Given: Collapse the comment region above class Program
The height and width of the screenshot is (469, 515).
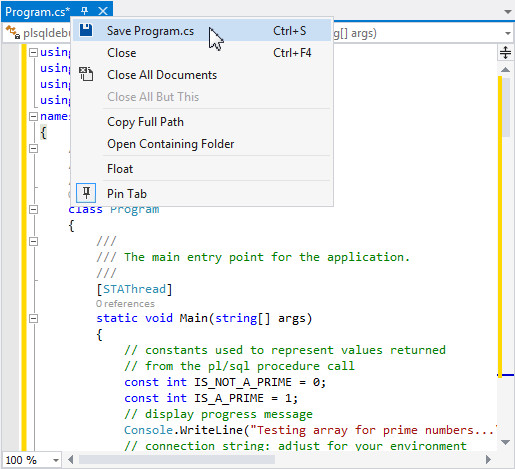Looking at the screenshot, I should coord(33,148).
